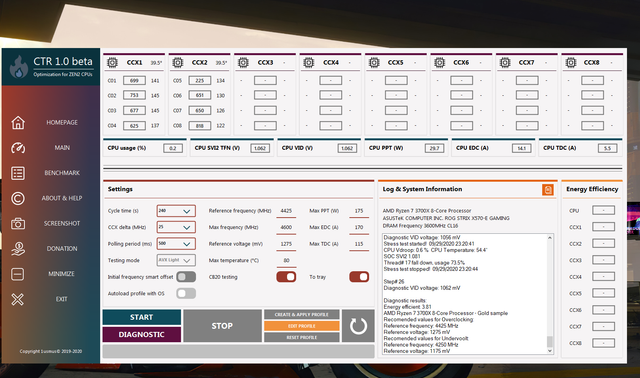This screenshot has width=640, height=378.
Task: Go to the MAIN section
Action: [62, 148]
